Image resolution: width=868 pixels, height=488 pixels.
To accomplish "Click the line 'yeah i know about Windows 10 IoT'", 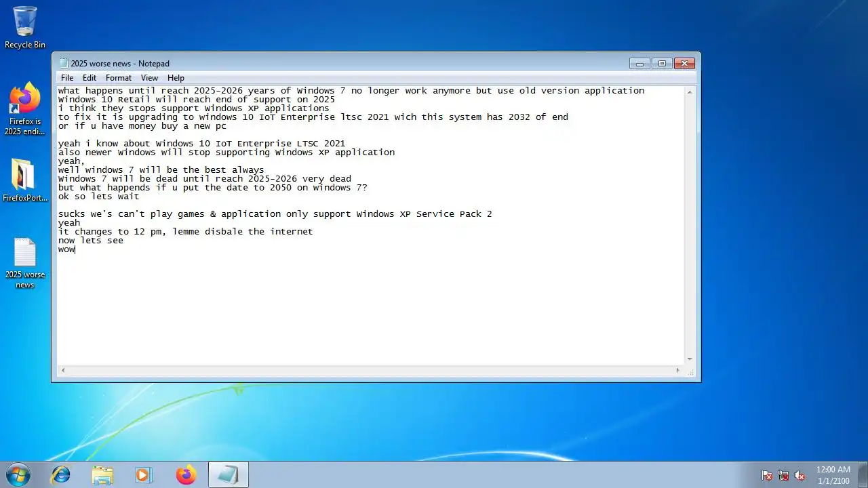I will (202, 144).
